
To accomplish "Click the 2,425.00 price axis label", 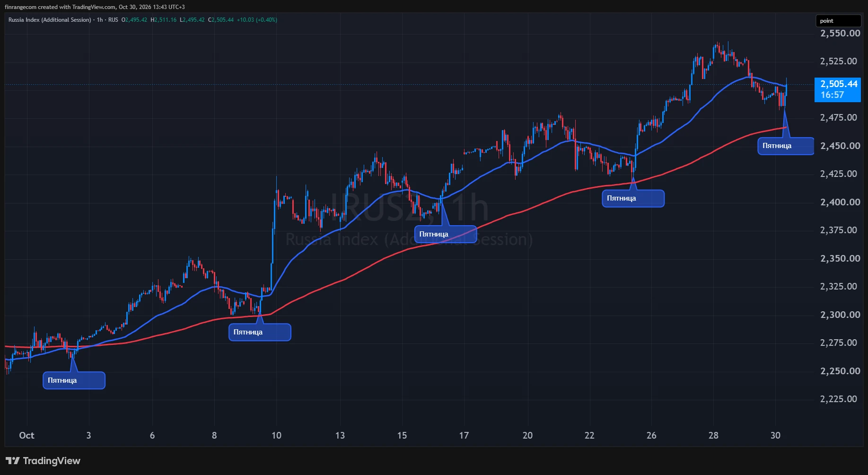I will click(839, 174).
